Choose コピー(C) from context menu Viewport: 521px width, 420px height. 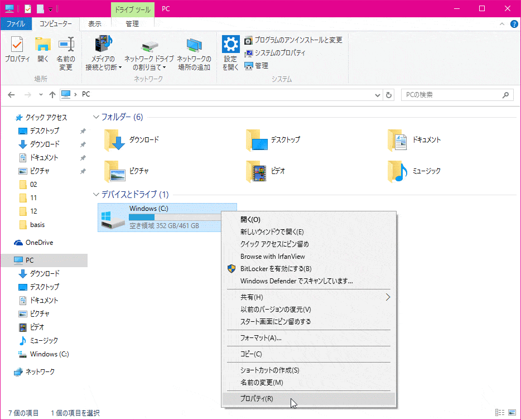[309, 354]
